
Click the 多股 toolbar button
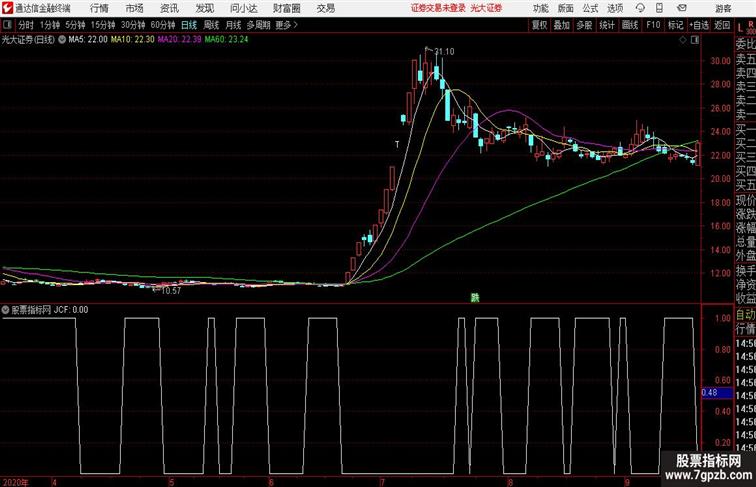[584, 25]
